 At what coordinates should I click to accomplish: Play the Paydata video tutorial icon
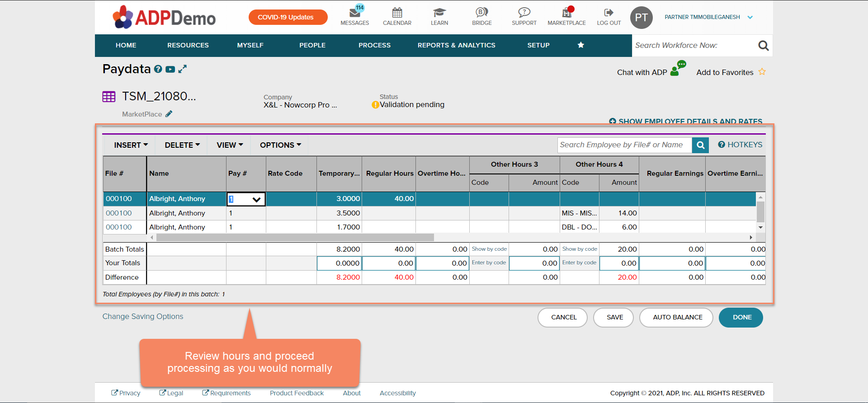tap(170, 69)
